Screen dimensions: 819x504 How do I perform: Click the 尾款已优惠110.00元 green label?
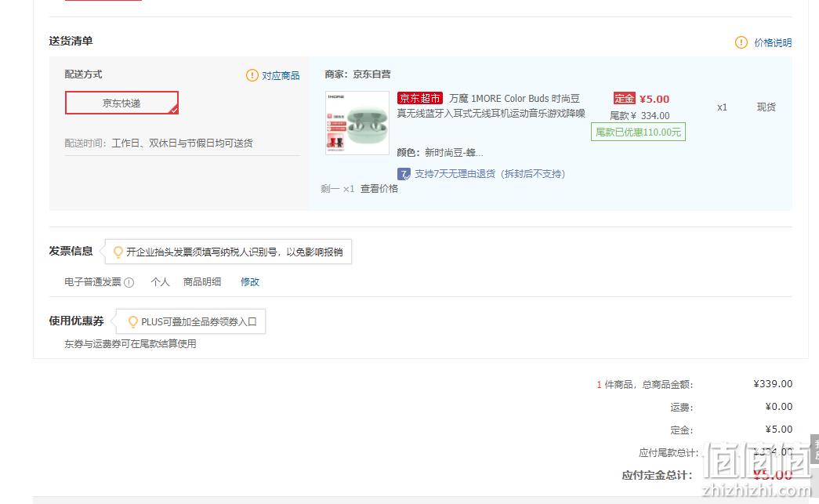pos(638,132)
